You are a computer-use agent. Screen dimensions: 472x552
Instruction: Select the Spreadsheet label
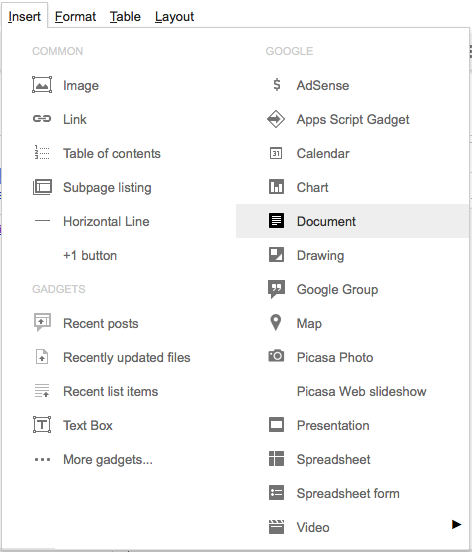click(x=333, y=460)
